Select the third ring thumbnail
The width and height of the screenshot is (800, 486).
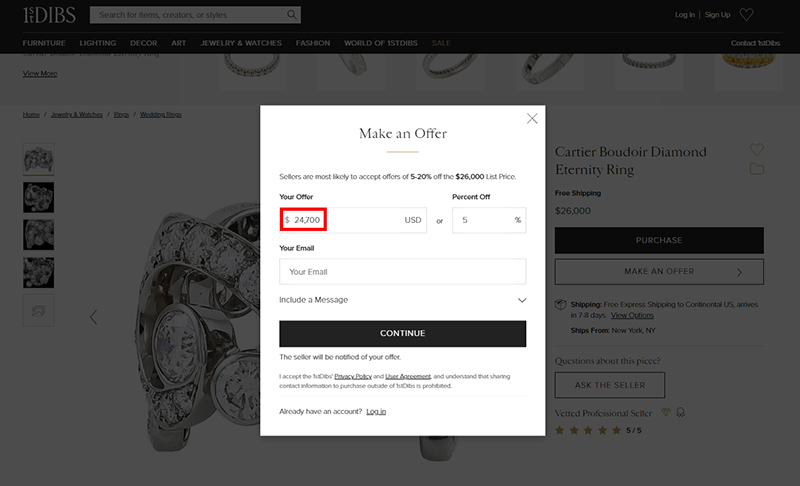point(38,235)
